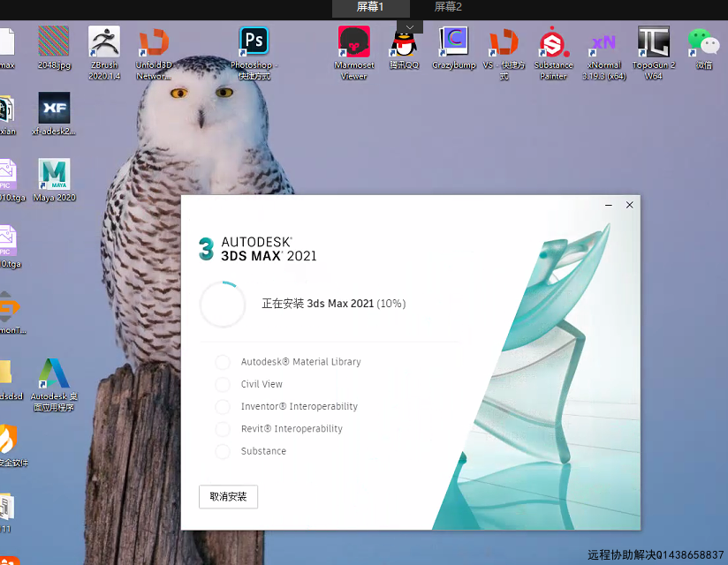Click the 正在安装 3ds Max 2021 (10%) status text
Viewport: 728px width, 565px height.
click(x=333, y=304)
